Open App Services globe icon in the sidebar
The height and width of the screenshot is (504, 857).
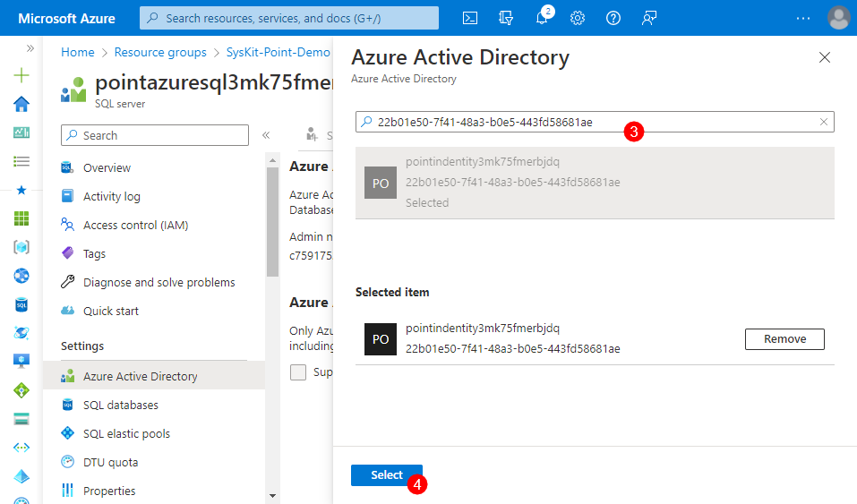tap(21, 276)
